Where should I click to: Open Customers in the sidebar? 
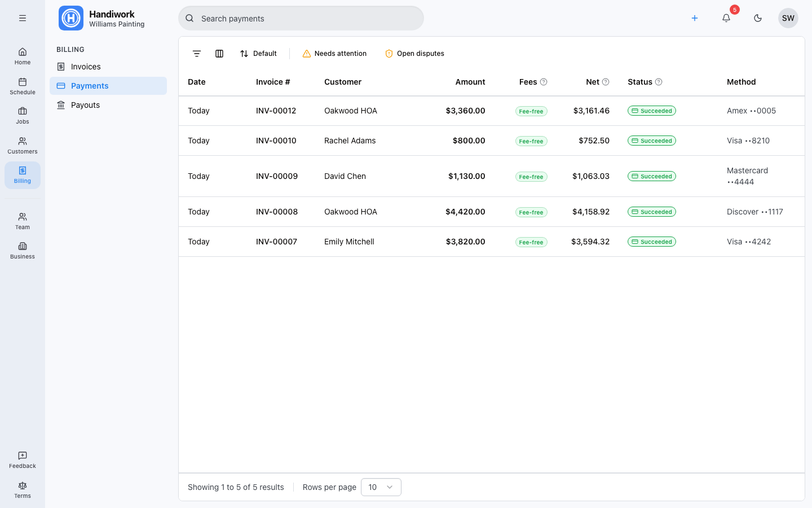[x=23, y=146]
